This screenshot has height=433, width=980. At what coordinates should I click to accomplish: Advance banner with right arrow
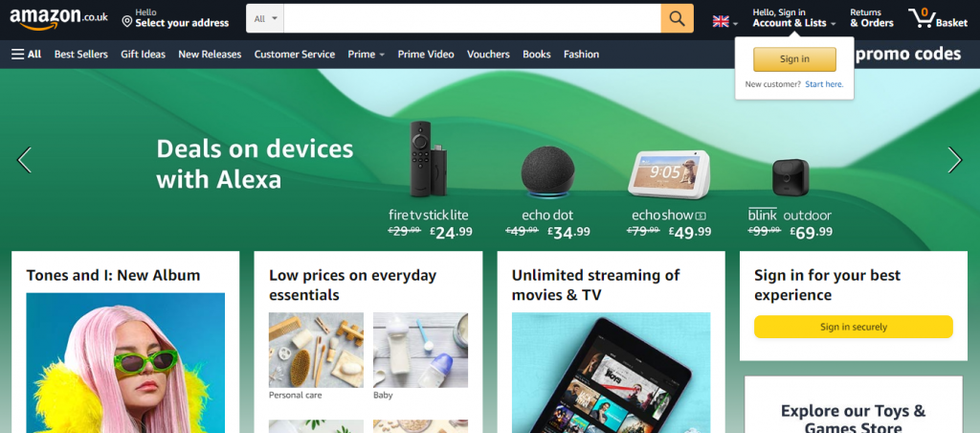click(x=955, y=160)
